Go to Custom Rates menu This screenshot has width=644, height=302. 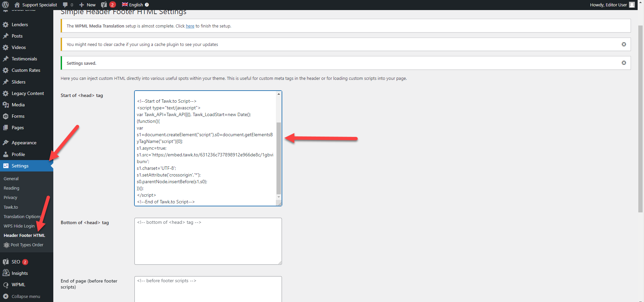pyautogui.click(x=26, y=70)
